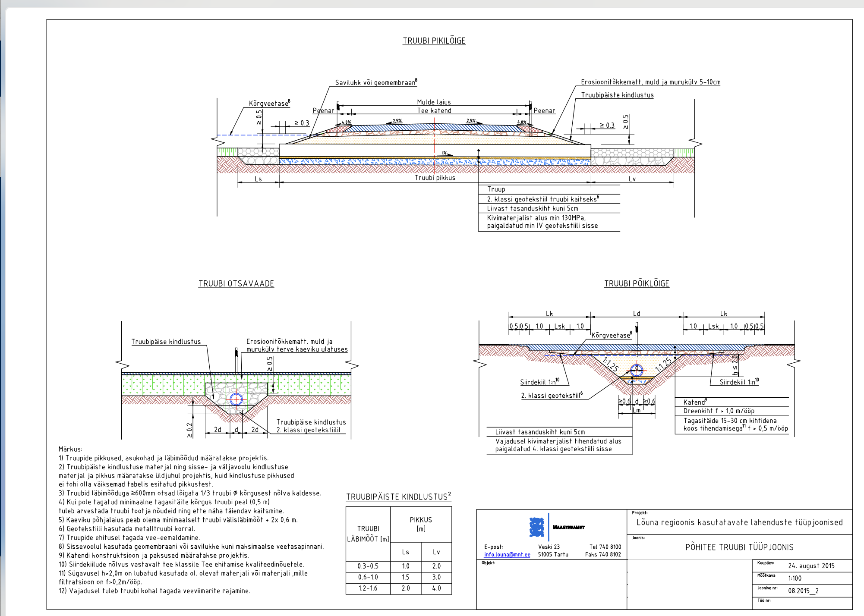This screenshot has height=616, width=864.
Task: Click the 'Kõrgveetase' label in longitudinal section
Action: point(269,104)
